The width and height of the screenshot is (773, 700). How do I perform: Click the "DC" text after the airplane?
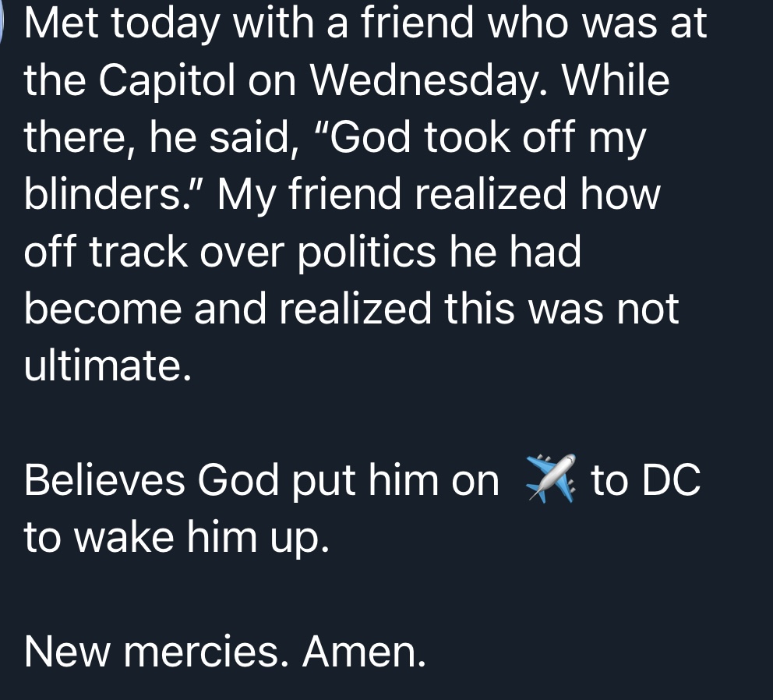click(672, 480)
